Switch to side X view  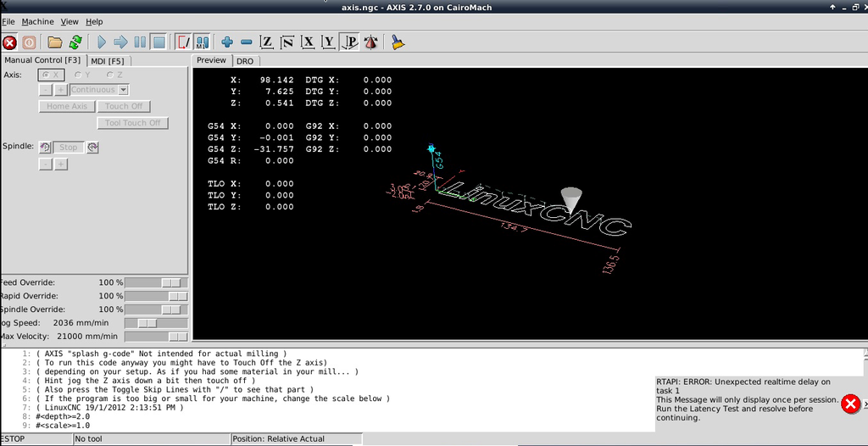(x=309, y=42)
